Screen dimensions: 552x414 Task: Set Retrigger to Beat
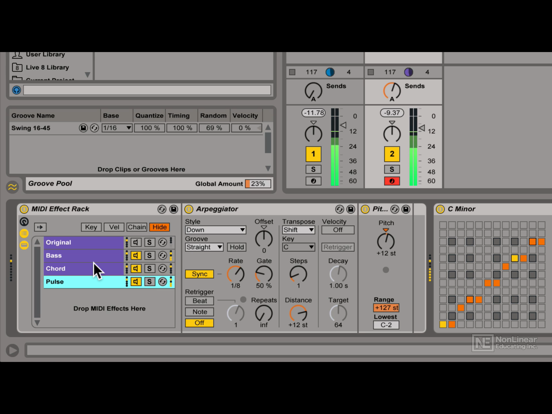click(x=199, y=301)
